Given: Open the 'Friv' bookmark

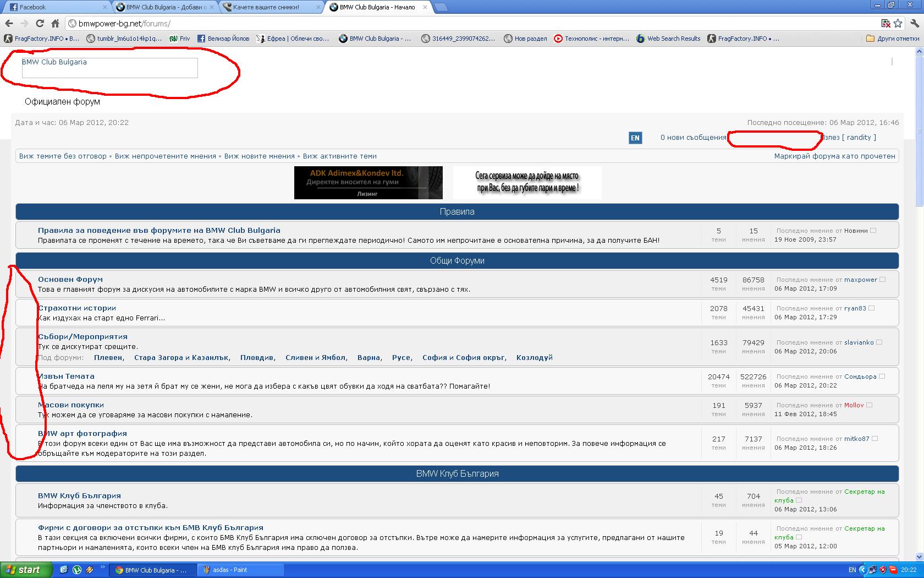Looking at the screenshot, I should tap(179, 39).
